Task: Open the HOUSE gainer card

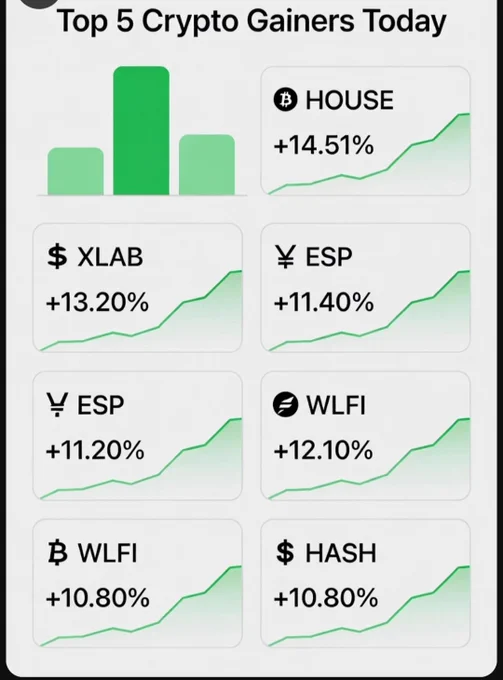Action: pyautogui.click(x=366, y=131)
